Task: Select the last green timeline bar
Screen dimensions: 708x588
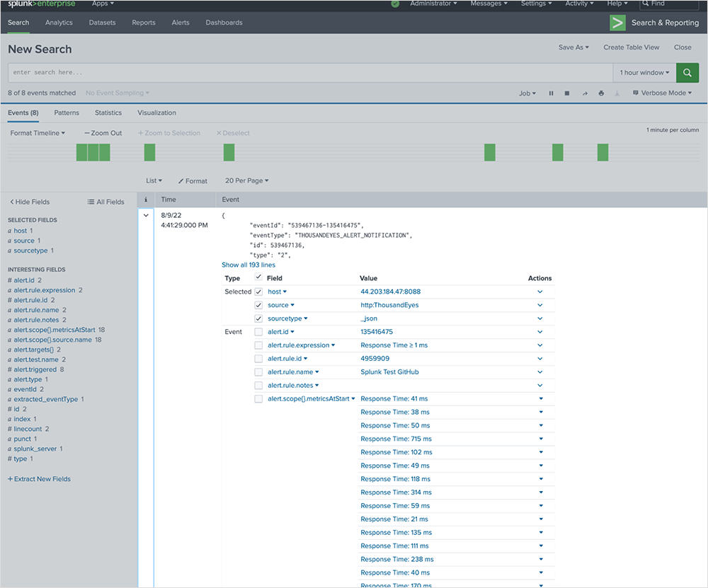Action: (x=603, y=152)
